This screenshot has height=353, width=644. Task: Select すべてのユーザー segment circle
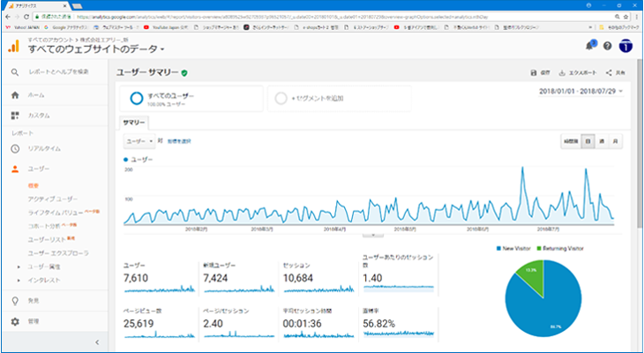pyautogui.click(x=137, y=98)
